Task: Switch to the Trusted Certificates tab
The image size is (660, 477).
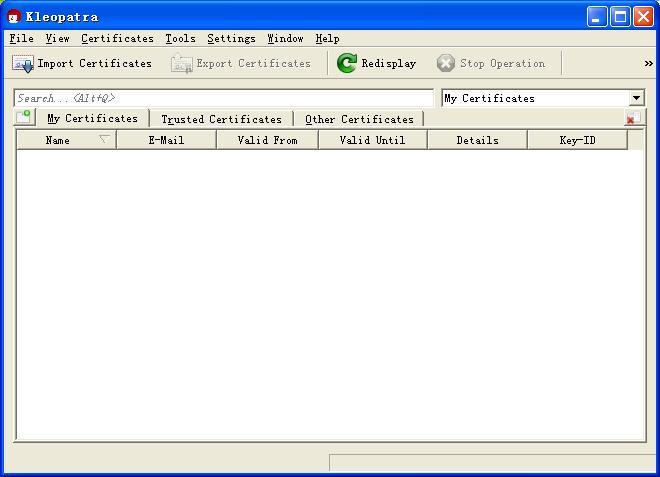Action: pos(221,119)
